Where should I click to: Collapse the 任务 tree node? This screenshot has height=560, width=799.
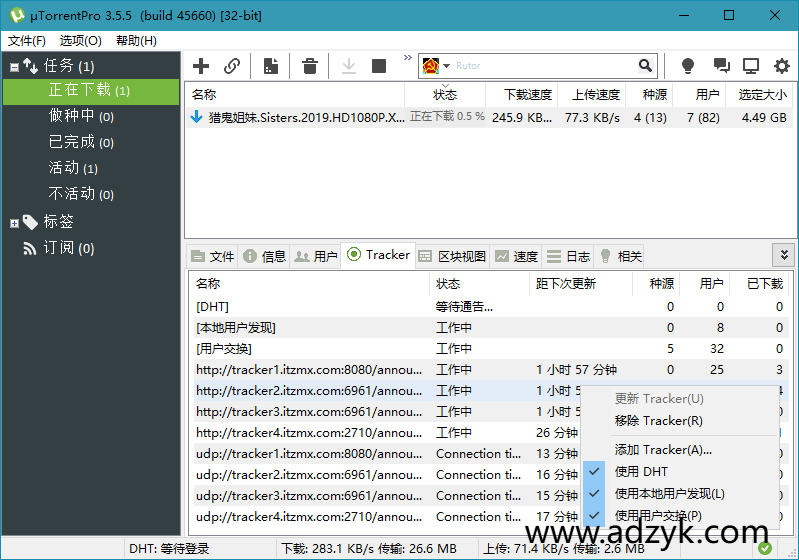14,67
